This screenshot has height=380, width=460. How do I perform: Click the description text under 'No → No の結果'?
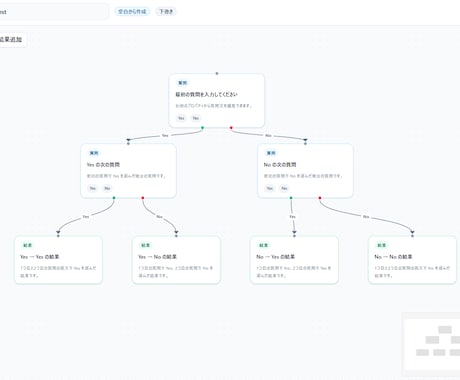tap(412, 272)
